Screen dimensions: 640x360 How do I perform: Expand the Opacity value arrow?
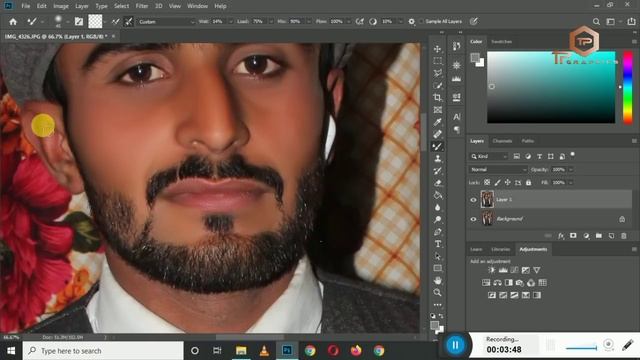click(571, 169)
